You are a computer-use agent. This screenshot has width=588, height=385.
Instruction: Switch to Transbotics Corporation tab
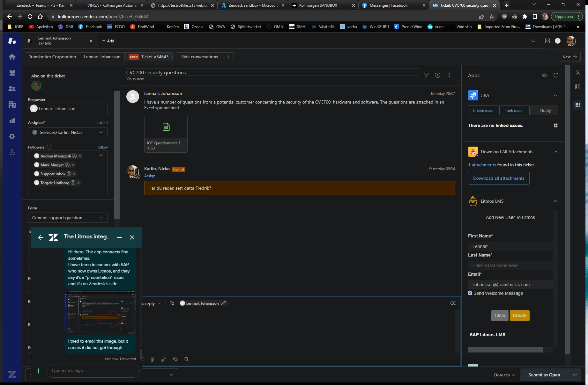[52, 57]
